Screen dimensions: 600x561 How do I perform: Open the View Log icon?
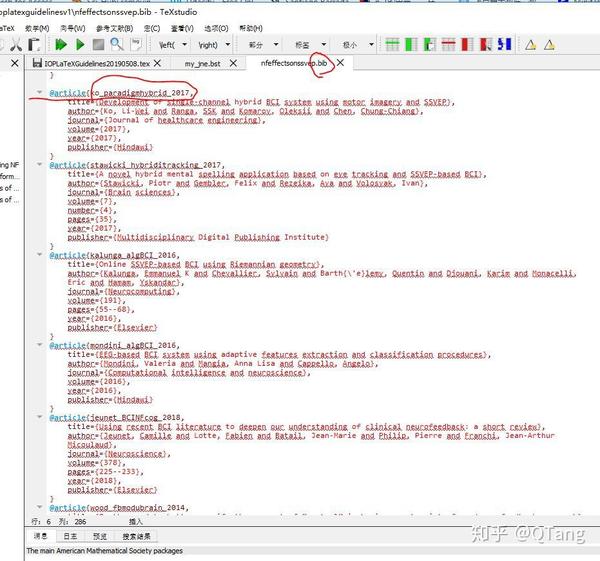point(136,44)
